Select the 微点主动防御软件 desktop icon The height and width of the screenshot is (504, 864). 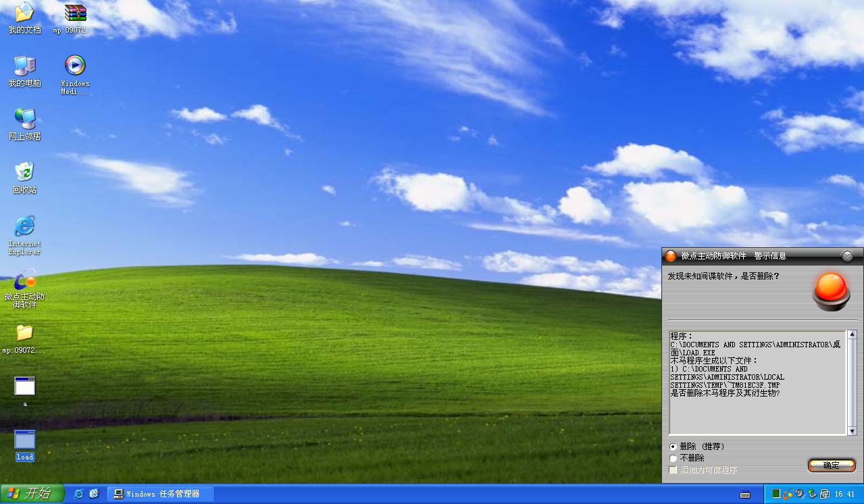tap(24, 288)
